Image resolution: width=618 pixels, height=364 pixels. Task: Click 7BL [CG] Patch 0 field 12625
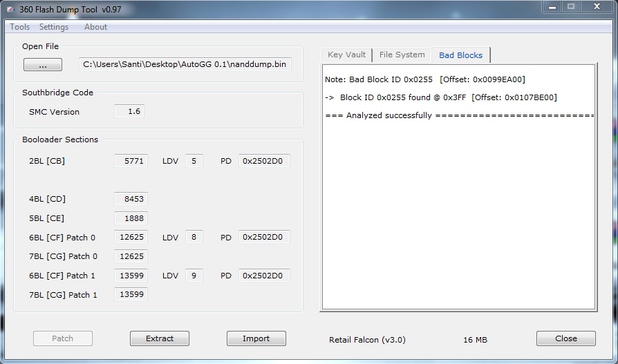[x=131, y=256]
